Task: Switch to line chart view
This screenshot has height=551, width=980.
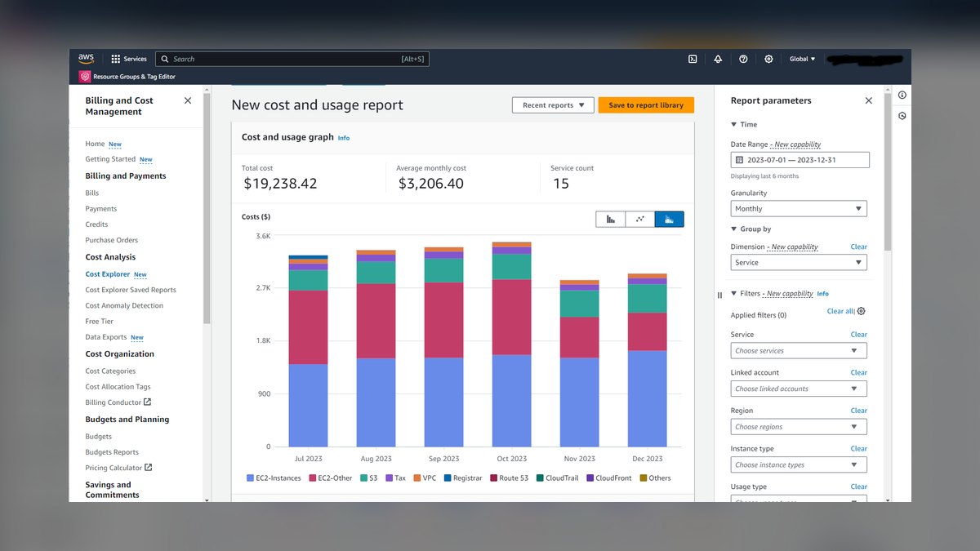Action: pyautogui.click(x=640, y=219)
